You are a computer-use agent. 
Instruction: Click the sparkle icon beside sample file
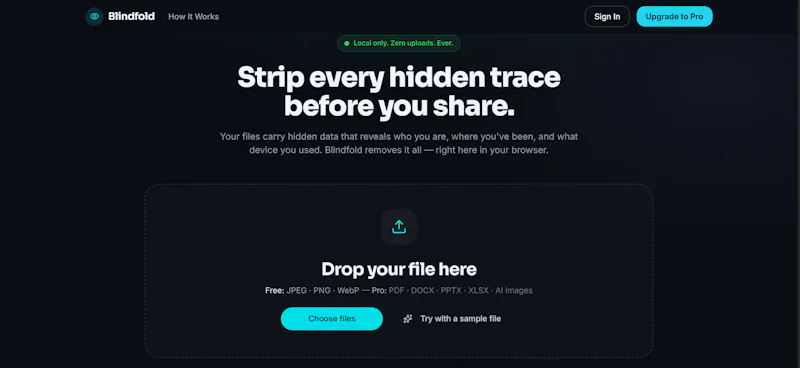408,319
